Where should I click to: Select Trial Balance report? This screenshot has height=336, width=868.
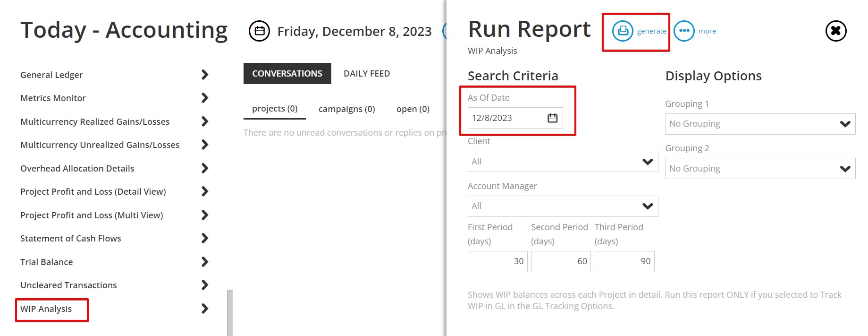47,262
